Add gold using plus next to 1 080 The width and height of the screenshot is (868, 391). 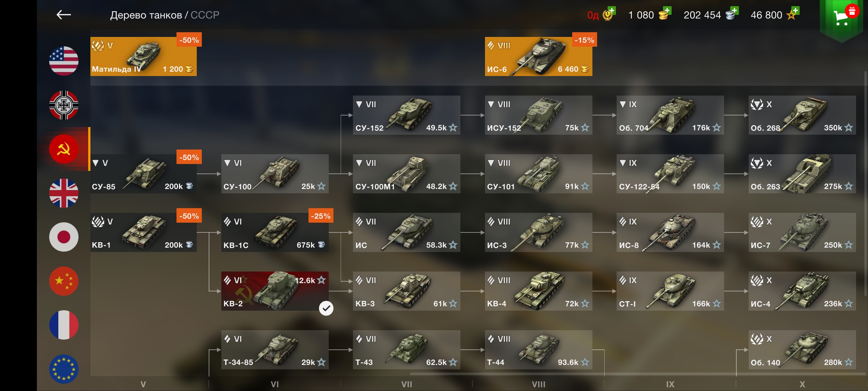click(667, 10)
